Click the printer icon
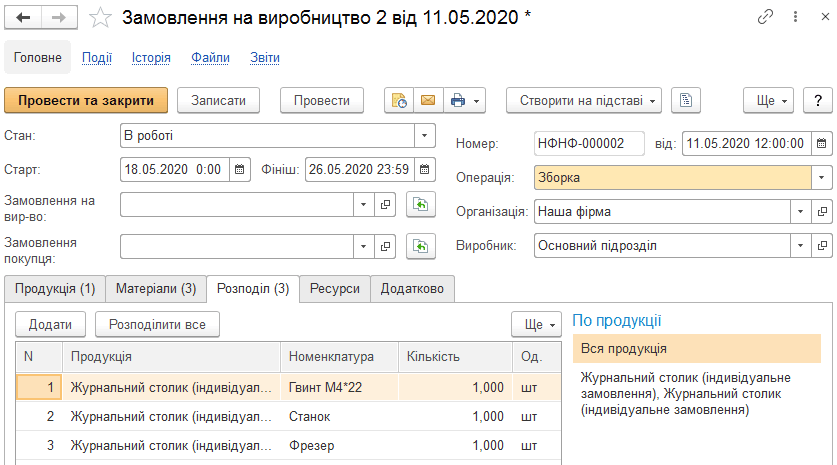837x465 pixels. point(457,100)
